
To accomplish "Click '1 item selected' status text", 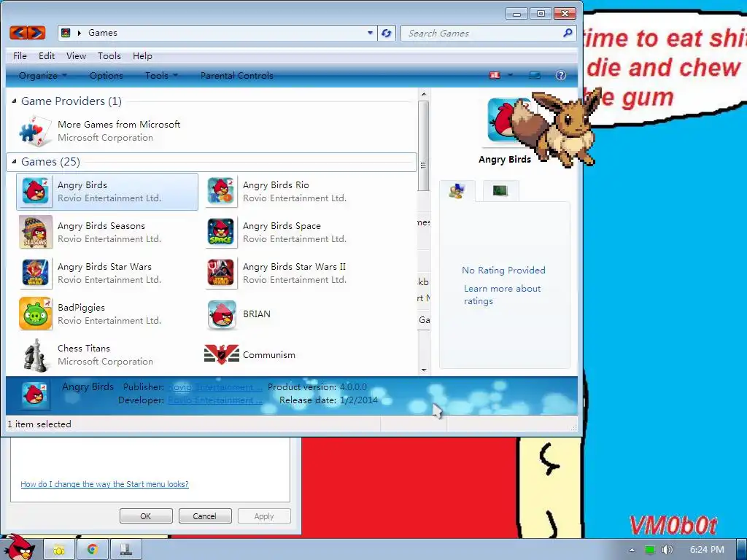I will [x=39, y=424].
